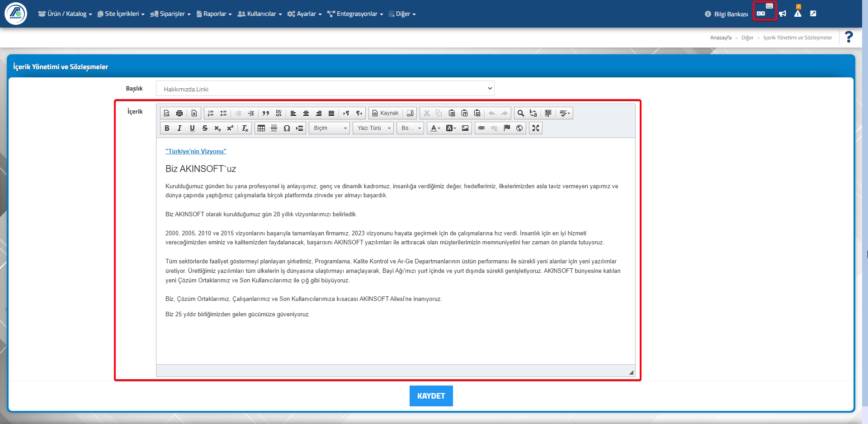
Task: Paste from Word
Action: 477,113
